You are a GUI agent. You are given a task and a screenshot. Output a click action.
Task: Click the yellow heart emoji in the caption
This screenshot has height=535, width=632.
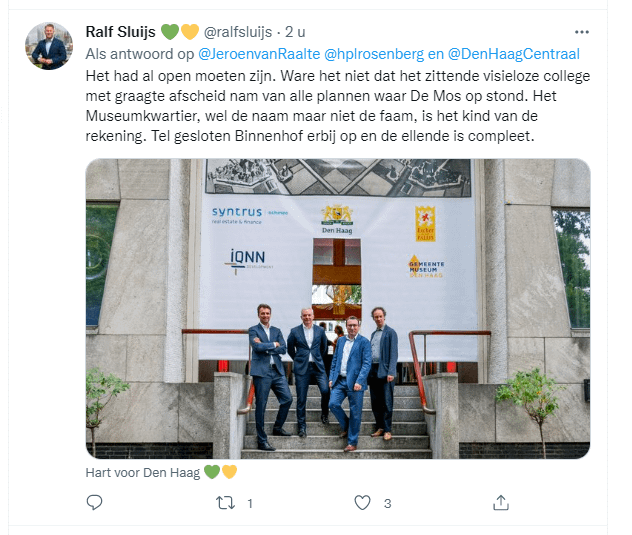229,472
